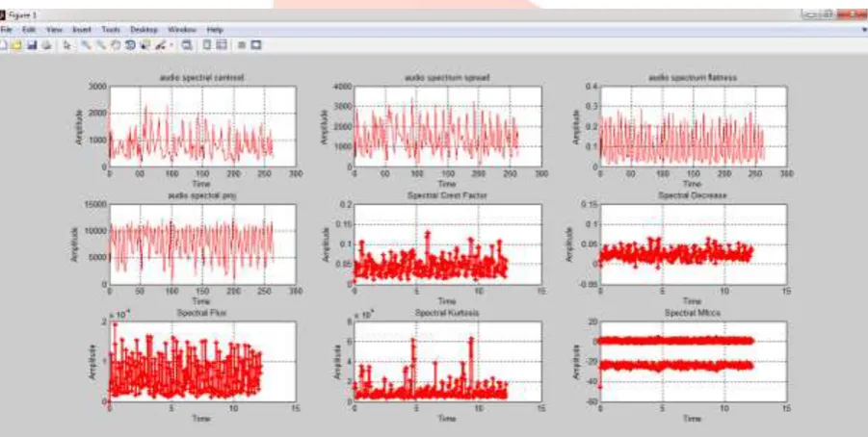Toggle the Link Plot toolbar icon
This screenshot has height=437, width=868.
tap(187, 45)
